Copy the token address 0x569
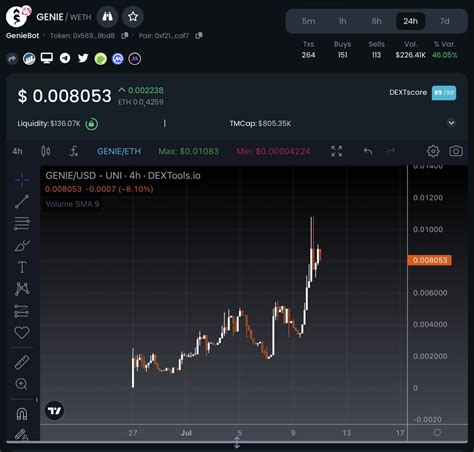Image resolution: width=474 pixels, height=452 pixels. [125, 35]
